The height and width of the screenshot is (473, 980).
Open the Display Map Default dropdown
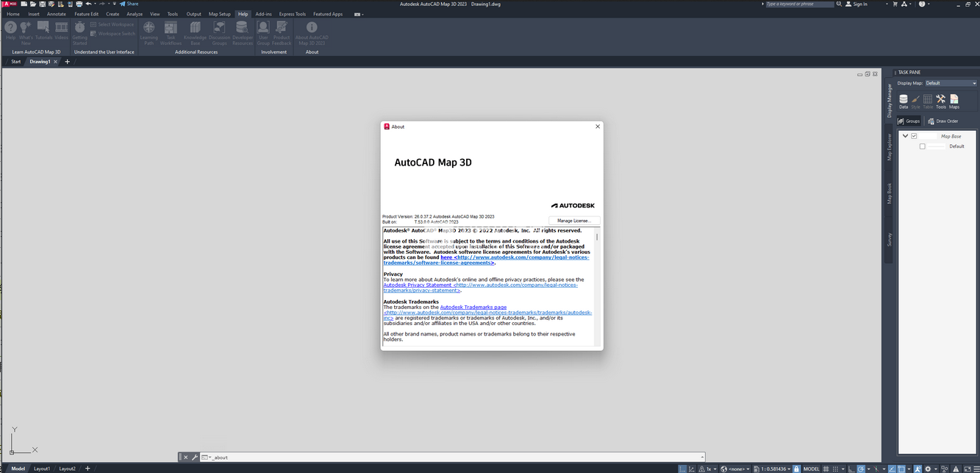tap(951, 83)
